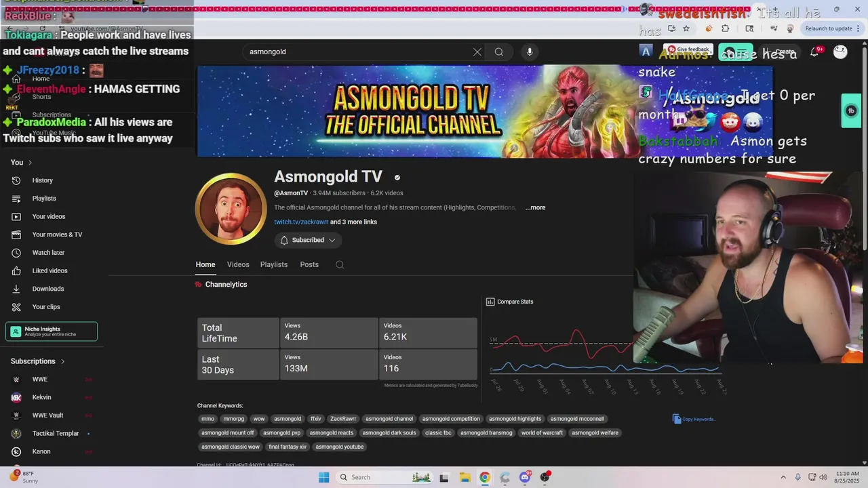868x488 pixels.
Task: Click the Task View taskbar icon
Action: [443, 477]
